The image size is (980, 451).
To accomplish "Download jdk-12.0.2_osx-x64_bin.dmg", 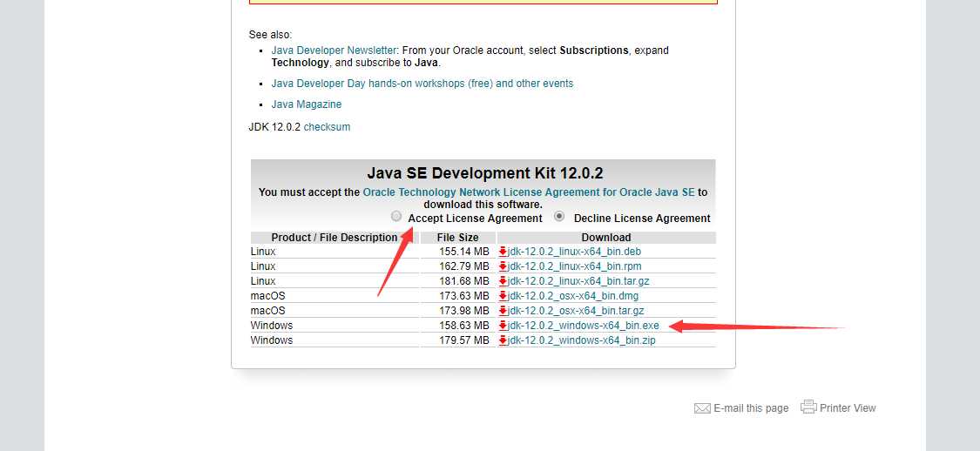I will [x=573, y=296].
